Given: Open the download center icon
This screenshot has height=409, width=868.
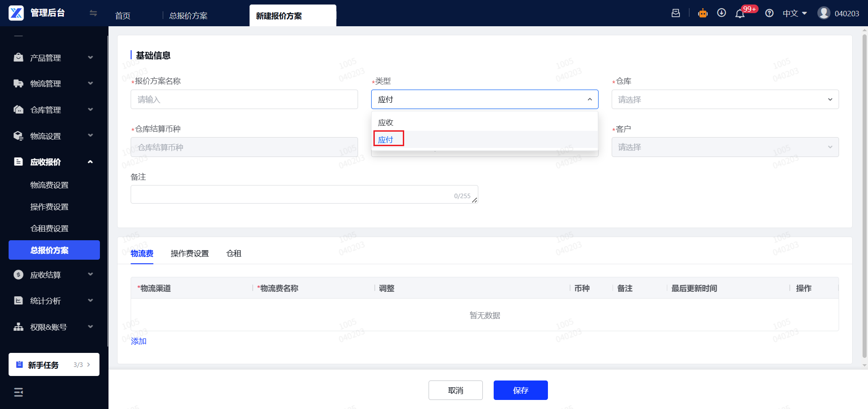Looking at the screenshot, I should point(722,13).
